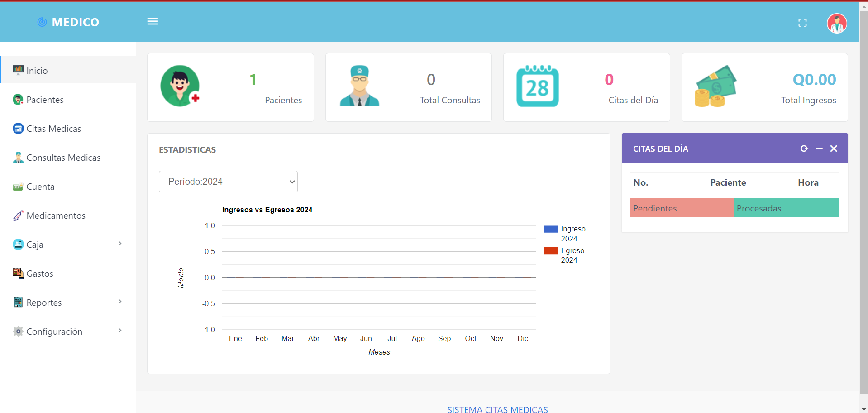Click the Procesadas green status bar

[786, 208]
